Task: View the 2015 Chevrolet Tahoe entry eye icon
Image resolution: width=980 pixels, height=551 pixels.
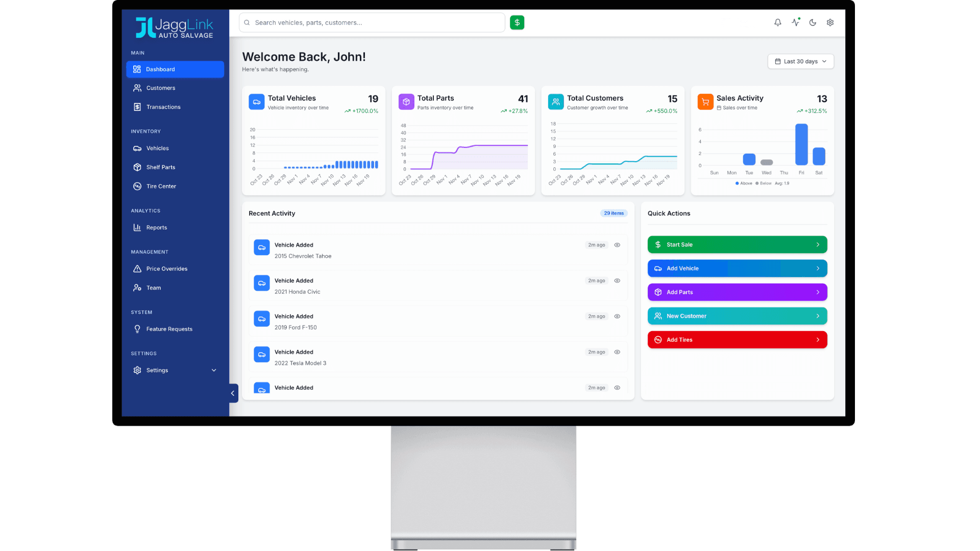Action: [617, 245]
